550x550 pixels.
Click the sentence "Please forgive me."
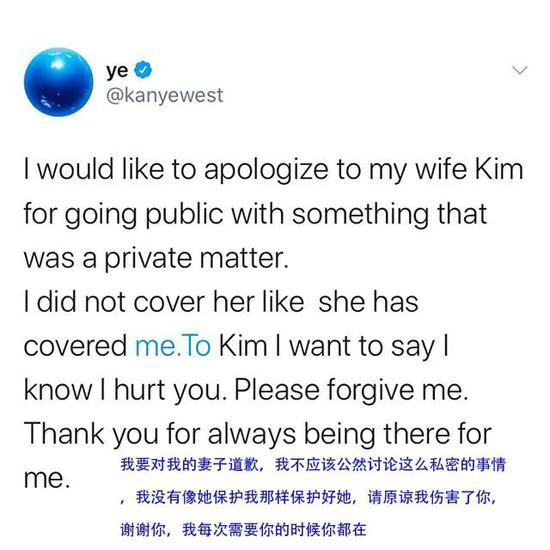(351, 390)
